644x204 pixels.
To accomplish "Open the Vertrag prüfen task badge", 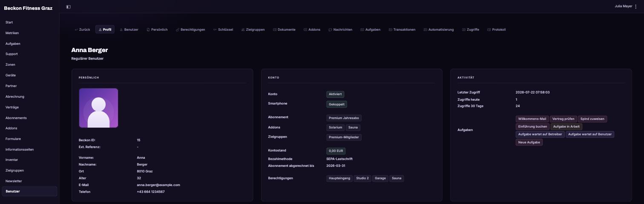I will (563, 119).
